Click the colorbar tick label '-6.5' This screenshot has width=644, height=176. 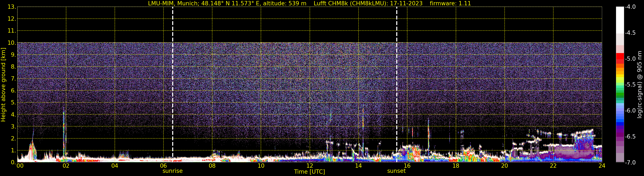point(630,136)
